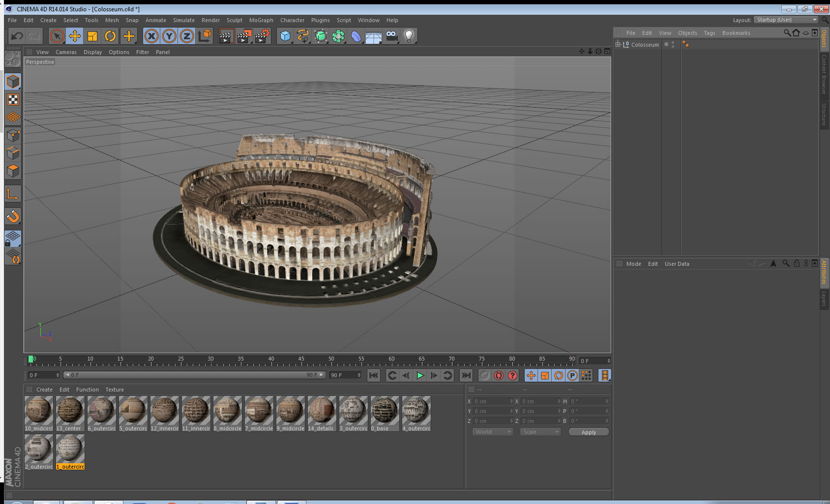Screen dimensions: 830x504
Task: Play animation forward
Action: 420,375
